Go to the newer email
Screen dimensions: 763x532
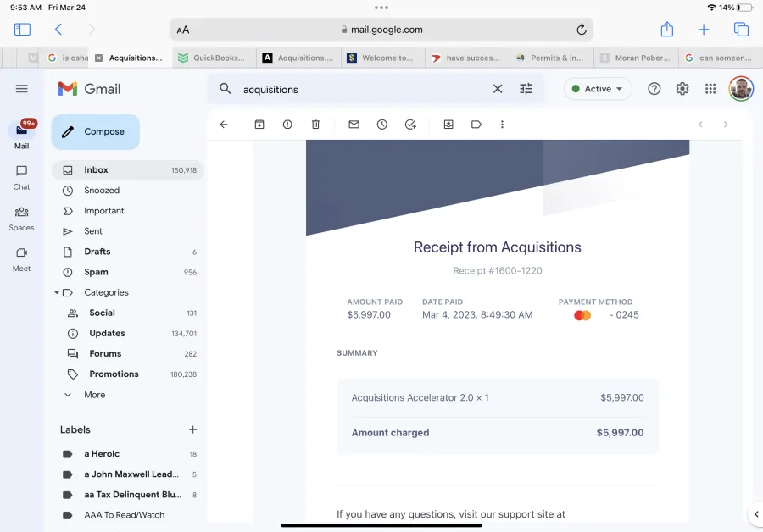pyautogui.click(x=700, y=125)
